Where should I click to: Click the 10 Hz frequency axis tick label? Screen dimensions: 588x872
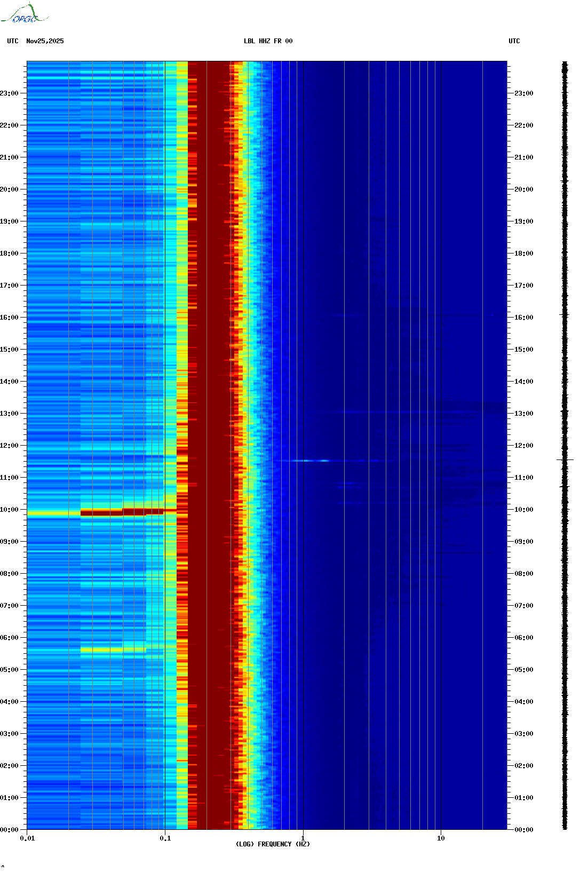click(441, 838)
